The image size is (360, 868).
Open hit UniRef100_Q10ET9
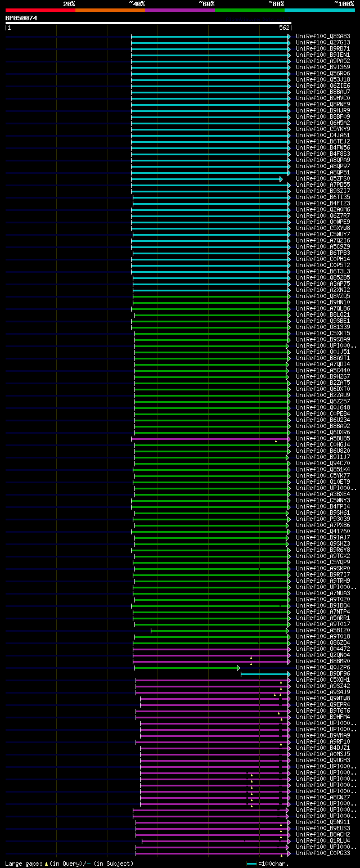click(323, 482)
